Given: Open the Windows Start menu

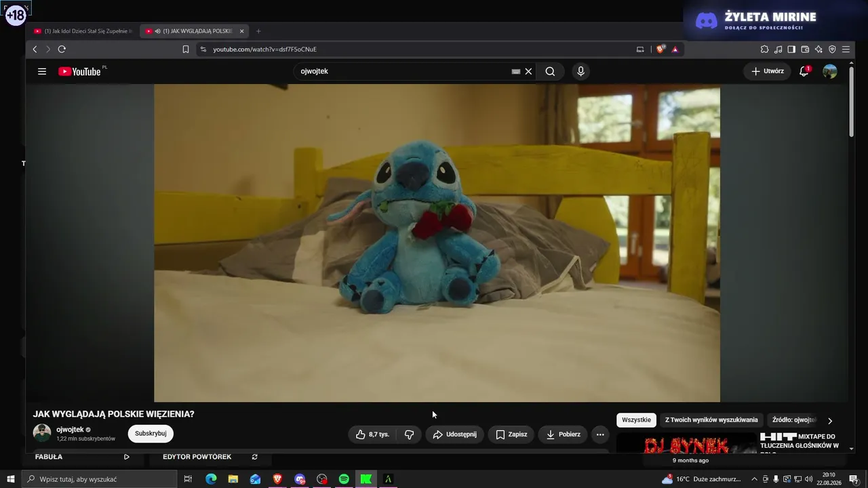Looking at the screenshot, I should pyautogui.click(x=10, y=479).
